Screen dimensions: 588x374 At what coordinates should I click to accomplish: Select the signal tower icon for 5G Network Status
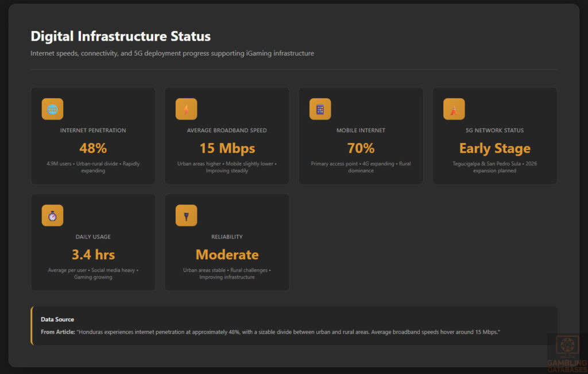[x=454, y=109]
